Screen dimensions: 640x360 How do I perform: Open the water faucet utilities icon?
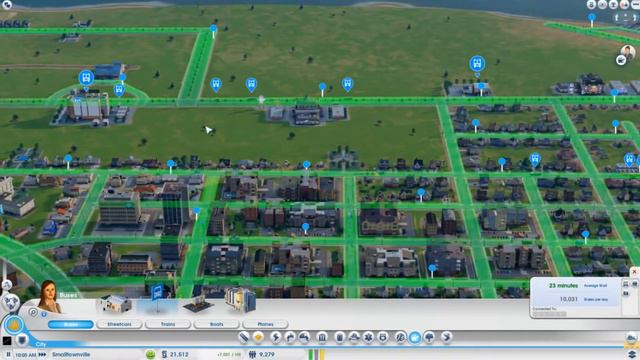(290, 337)
